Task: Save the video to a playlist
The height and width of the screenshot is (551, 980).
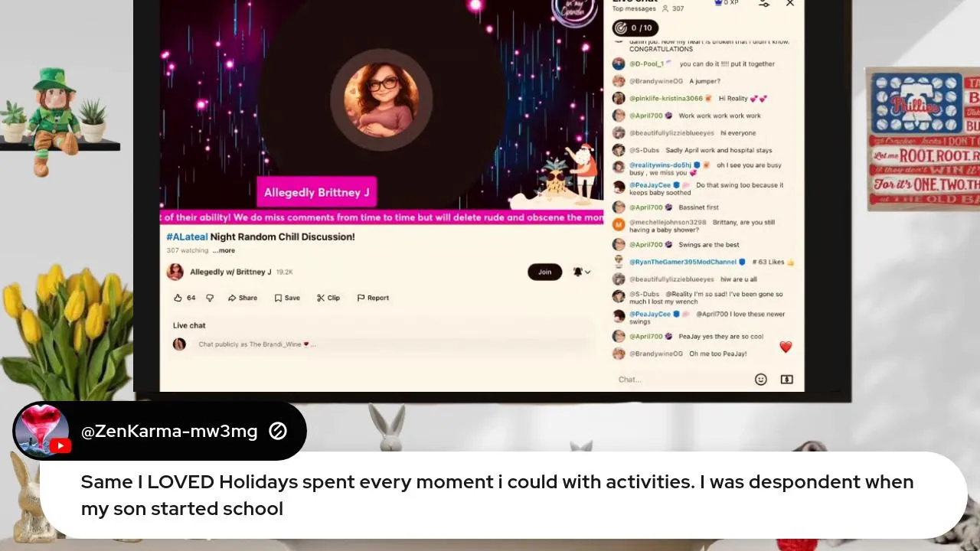Action: coord(287,298)
